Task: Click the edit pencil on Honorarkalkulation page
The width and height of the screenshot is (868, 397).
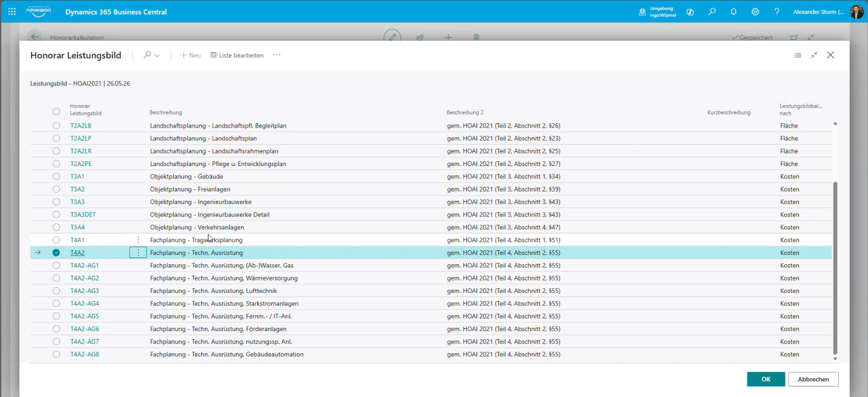Action: click(392, 36)
